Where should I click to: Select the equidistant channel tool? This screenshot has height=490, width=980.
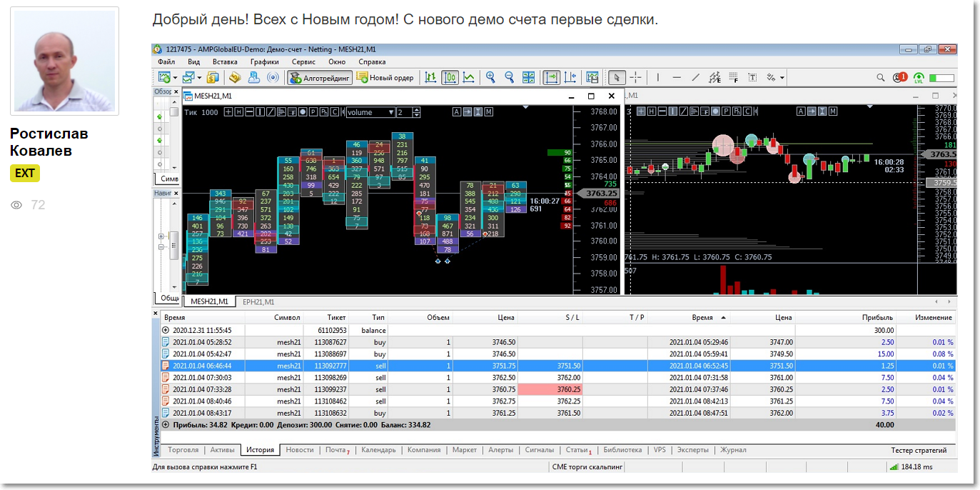point(714,77)
